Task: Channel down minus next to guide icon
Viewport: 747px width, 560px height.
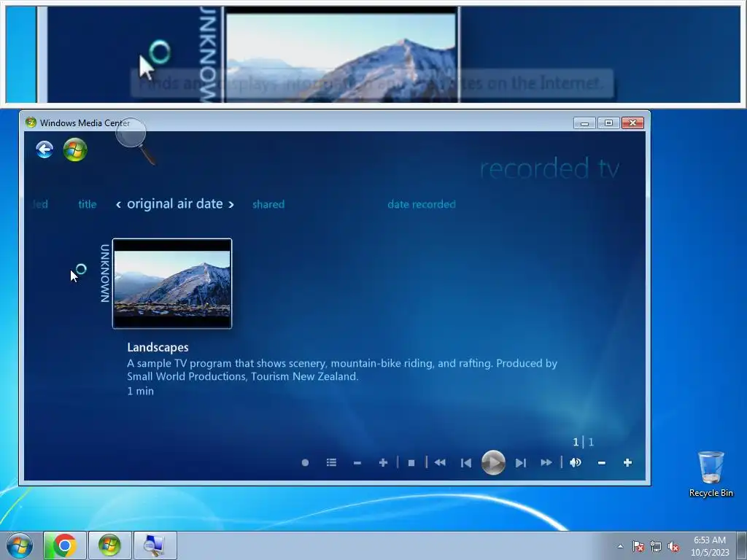Action: click(x=357, y=462)
